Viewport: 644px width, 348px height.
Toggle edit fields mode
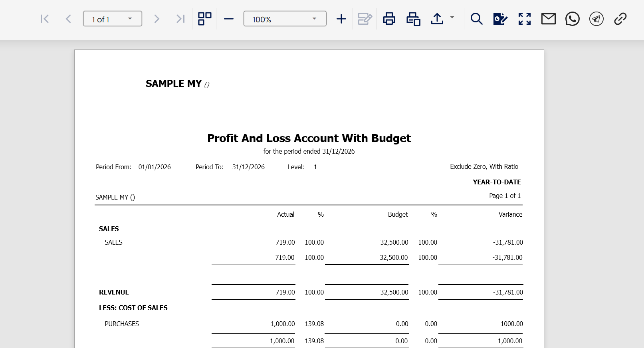click(365, 19)
